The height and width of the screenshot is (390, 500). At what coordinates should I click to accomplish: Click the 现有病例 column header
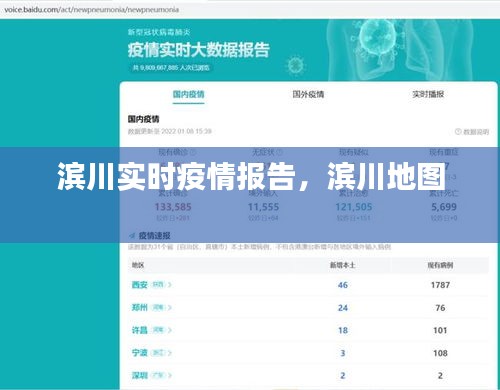tap(440, 265)
